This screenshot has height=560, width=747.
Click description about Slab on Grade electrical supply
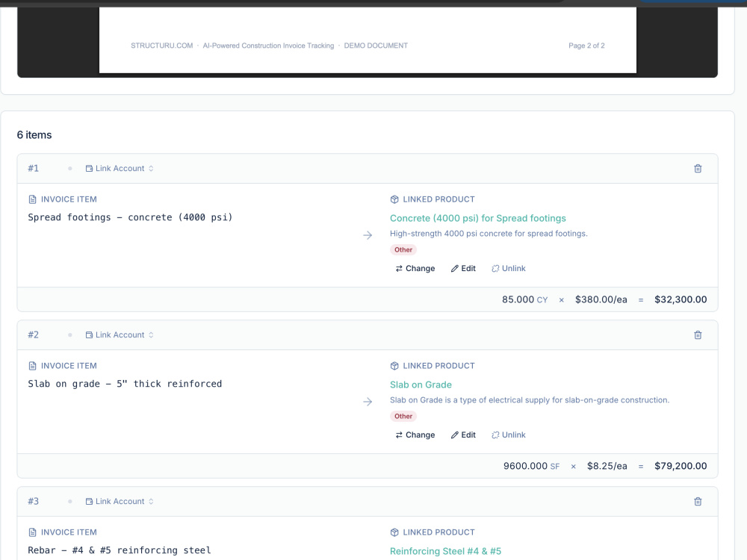point(530,400)
